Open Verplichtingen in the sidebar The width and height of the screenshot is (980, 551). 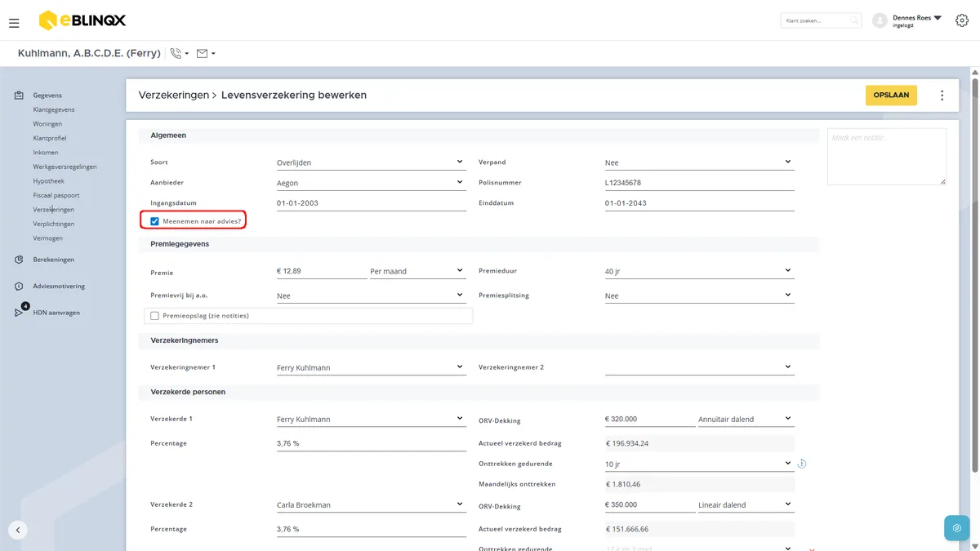tap(54, 224)
